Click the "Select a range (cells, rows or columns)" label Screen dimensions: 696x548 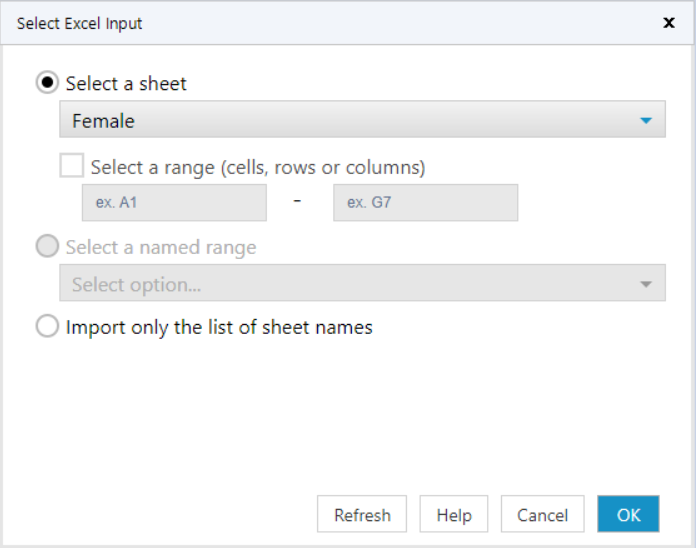tap(258, 167)
